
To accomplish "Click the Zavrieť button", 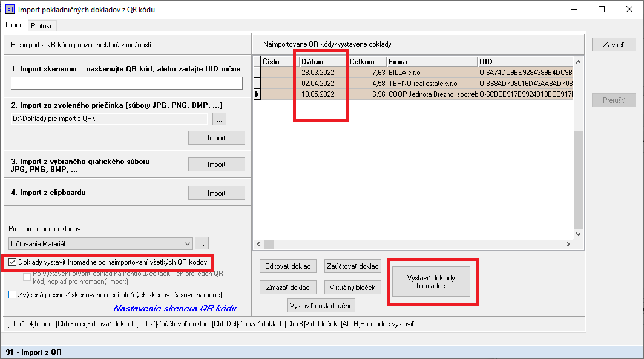I will pyautogui.click(x=614, y=45).
